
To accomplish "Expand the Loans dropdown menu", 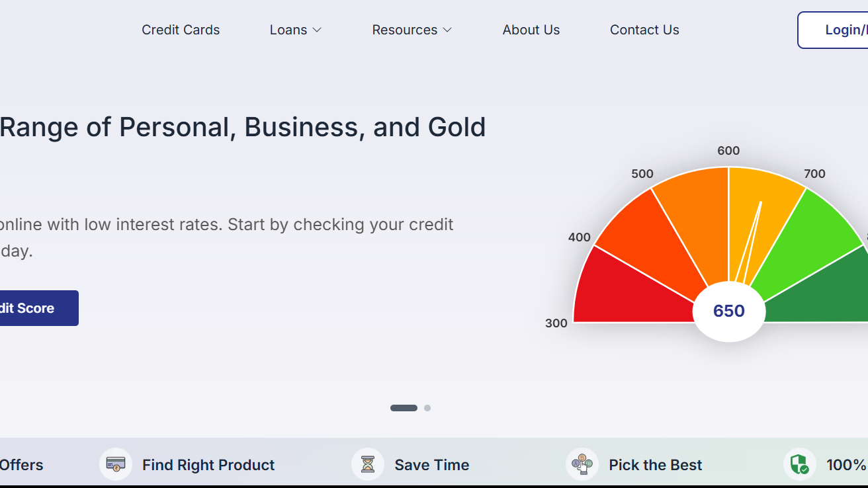I will (x=295, y=30).
